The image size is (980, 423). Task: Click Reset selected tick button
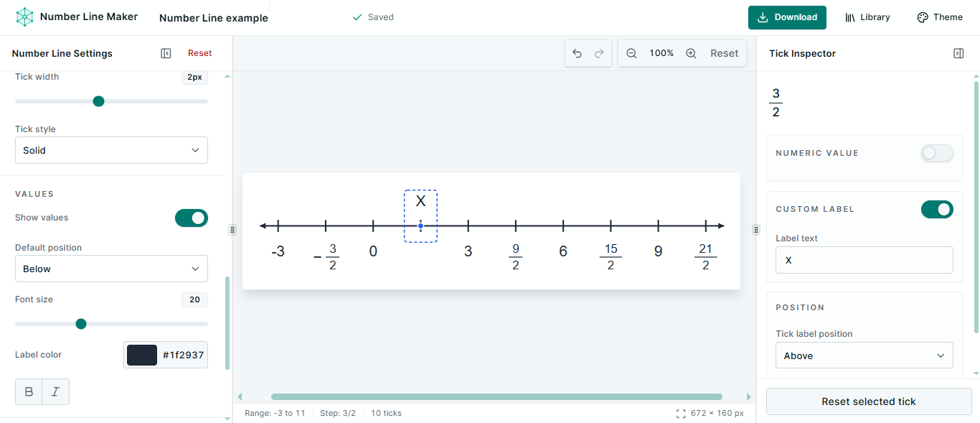tap(869, 401)
